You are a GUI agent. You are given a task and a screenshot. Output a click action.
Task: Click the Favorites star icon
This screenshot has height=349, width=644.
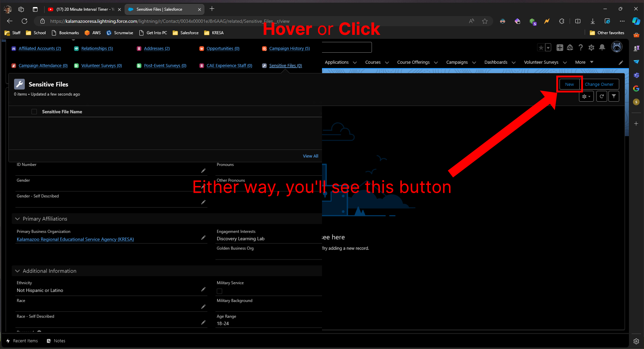[541, 48]
